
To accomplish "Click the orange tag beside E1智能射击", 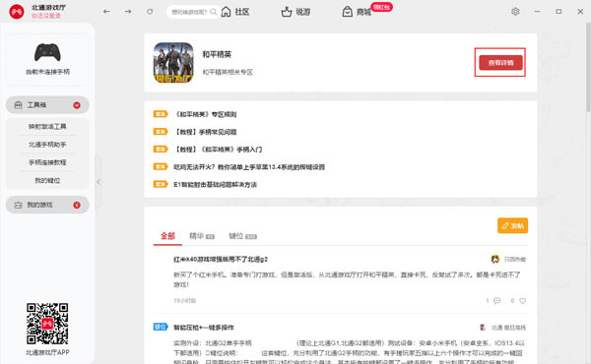I will coord(161,184).
